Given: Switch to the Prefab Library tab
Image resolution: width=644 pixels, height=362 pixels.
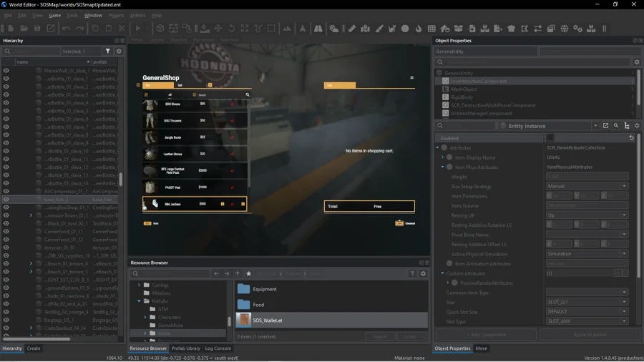Looking at the screenshot, I should tap(186, 348).
